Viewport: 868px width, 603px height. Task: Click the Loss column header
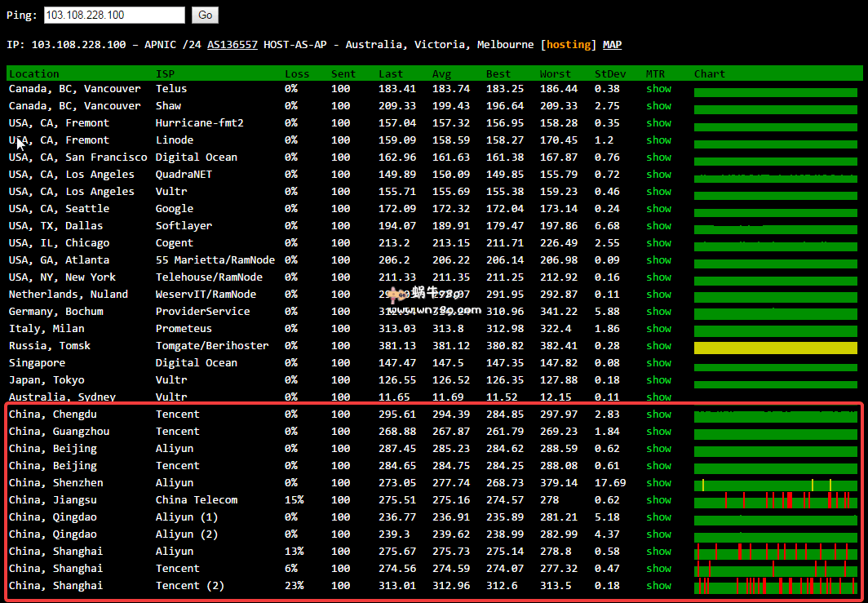[x=297, y=73]
